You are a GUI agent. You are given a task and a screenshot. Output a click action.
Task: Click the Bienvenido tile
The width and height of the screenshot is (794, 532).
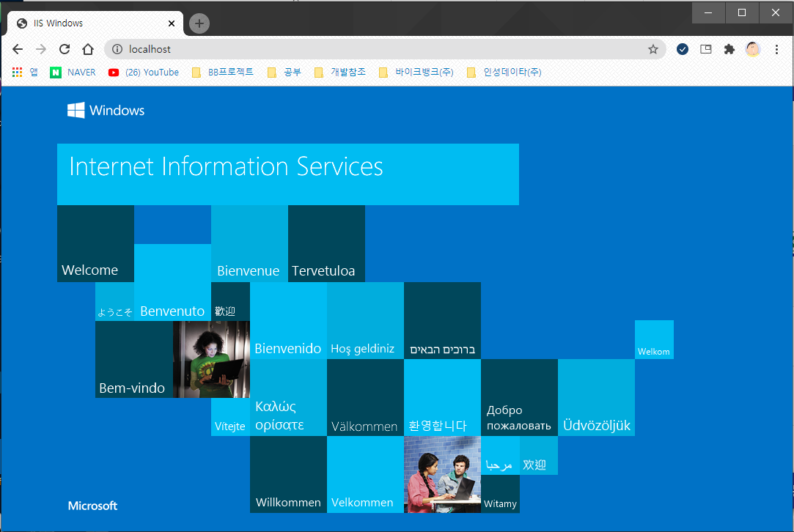pos(289,321)
